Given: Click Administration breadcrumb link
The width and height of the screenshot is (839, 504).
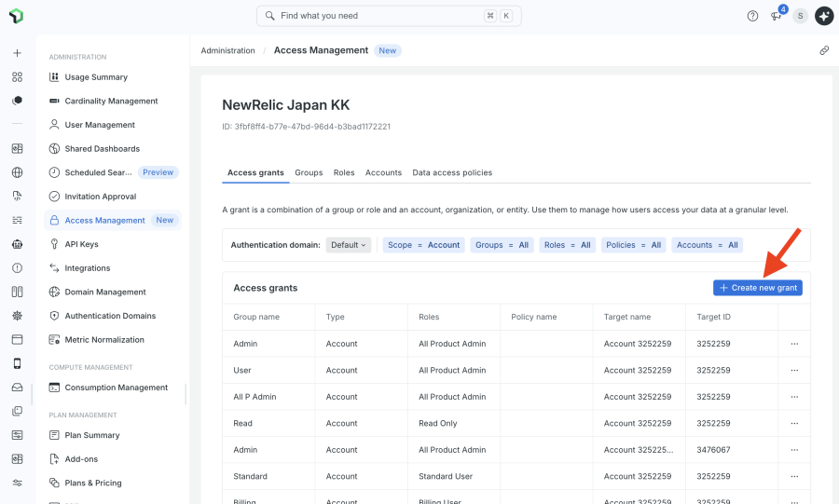Looking at the screenshot, I should (228, 50).
